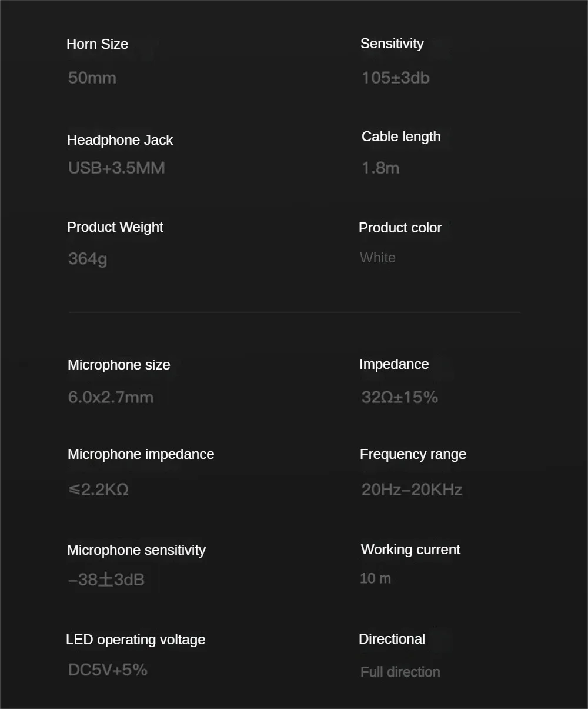Click the Product Weight label
588x709 pixels.
(115, 227)
